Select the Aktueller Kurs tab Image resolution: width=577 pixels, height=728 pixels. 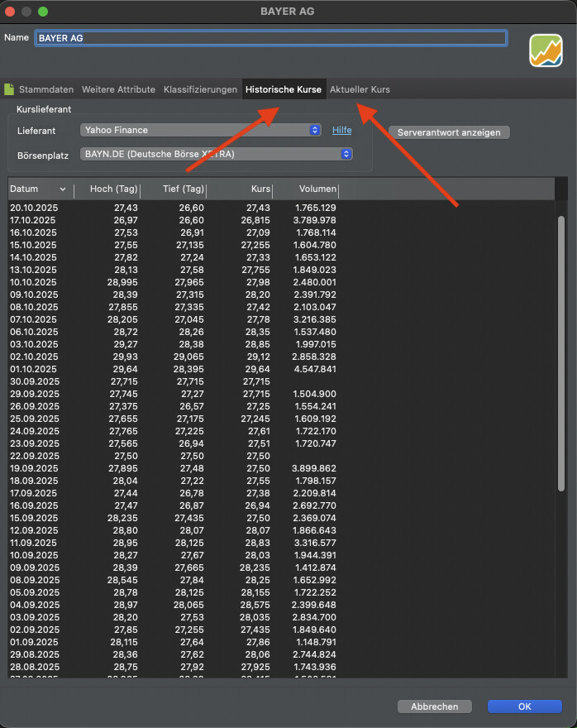pyautogui.click(x=360, y=89)
